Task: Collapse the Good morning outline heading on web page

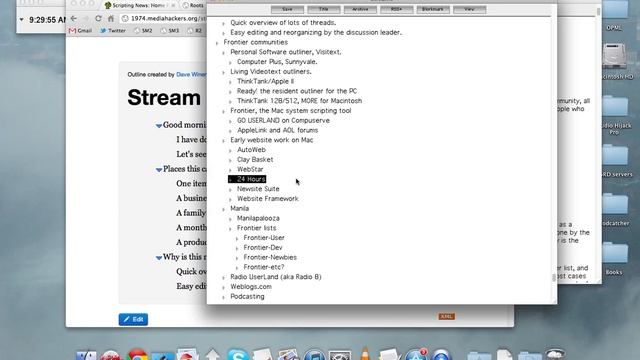Action: click(x=159, y=126)
